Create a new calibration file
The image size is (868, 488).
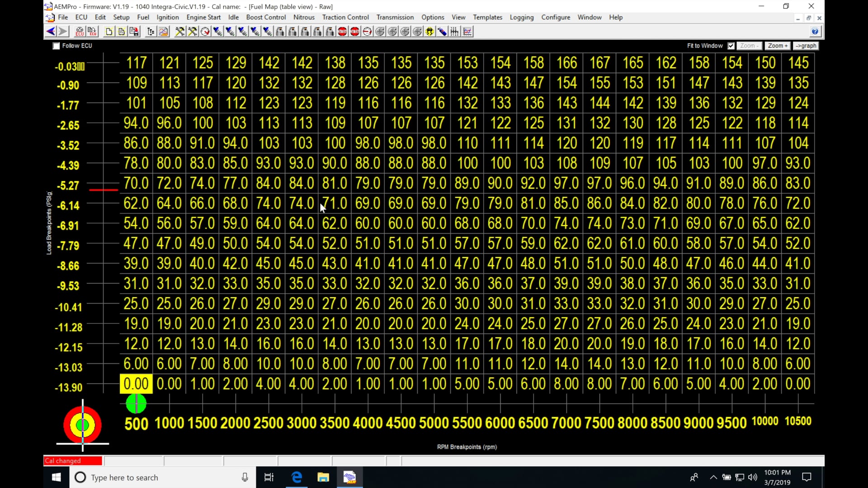point(109,32)
